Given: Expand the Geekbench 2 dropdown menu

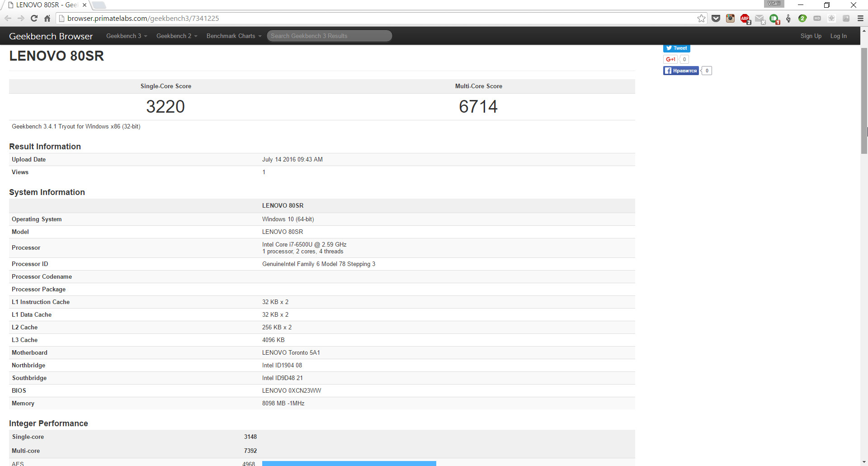Looking at the screenshot, I should coord(177,36).
